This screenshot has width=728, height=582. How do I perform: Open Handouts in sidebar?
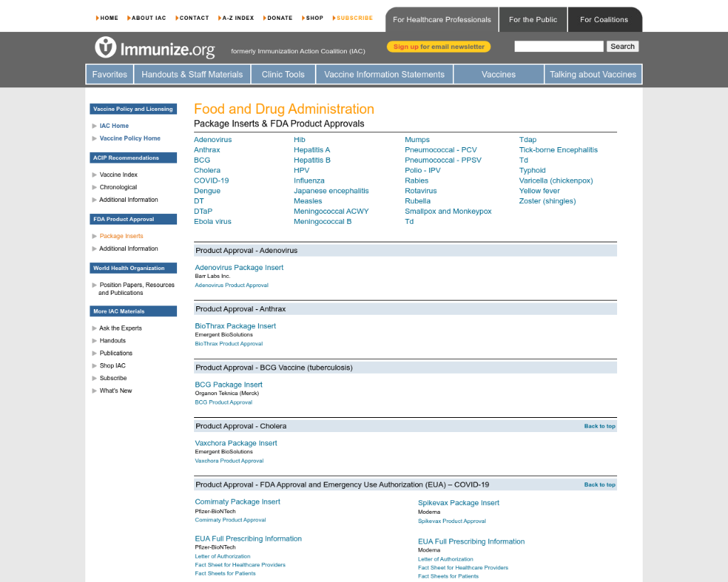pyautogui.click(x=112, y=340)
